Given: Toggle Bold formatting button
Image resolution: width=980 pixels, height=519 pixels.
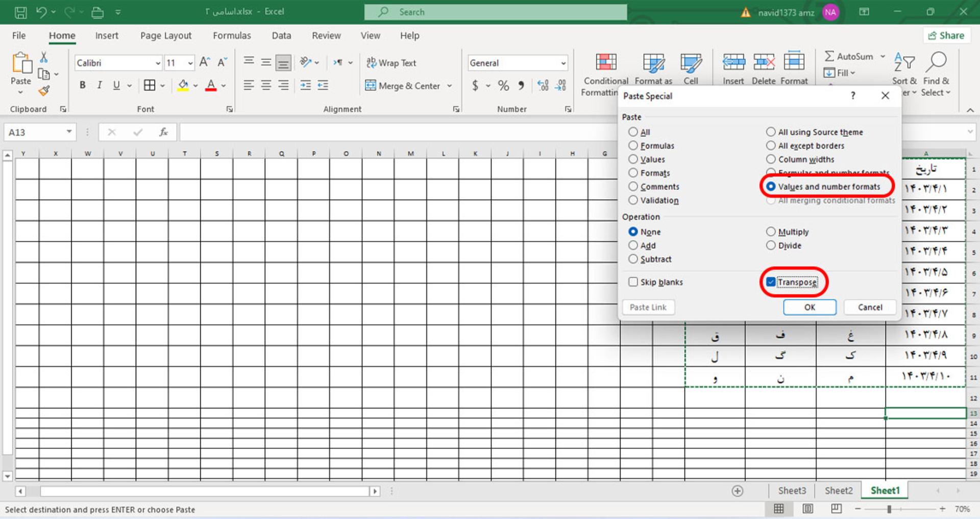Looking at the screenshot, I should [82, 85].
